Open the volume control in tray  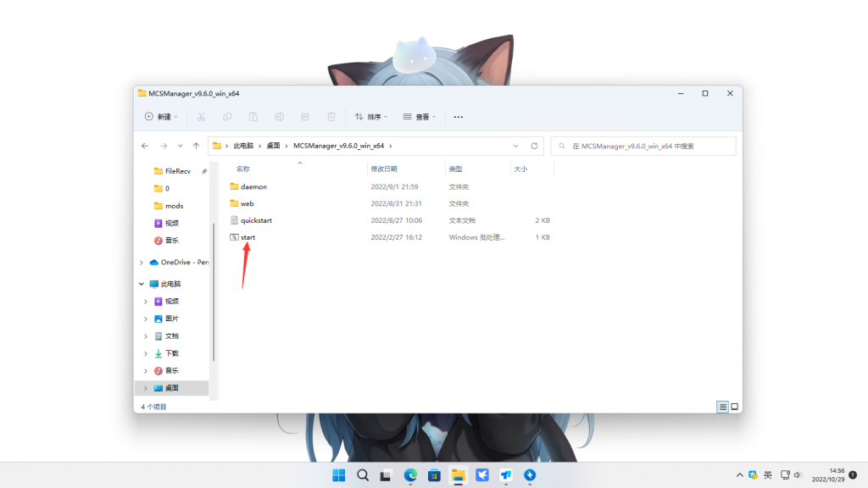(798, 475)
